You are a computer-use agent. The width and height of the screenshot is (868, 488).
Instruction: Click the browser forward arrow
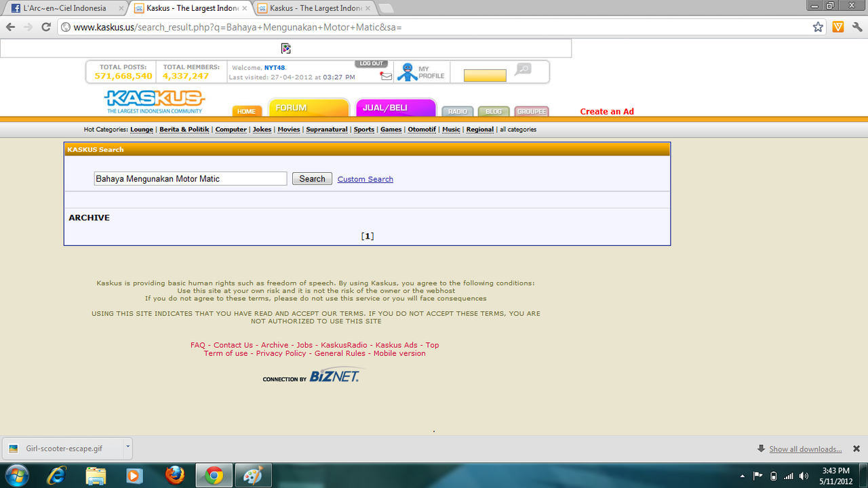pyautogui.click(x=28, y=27)
